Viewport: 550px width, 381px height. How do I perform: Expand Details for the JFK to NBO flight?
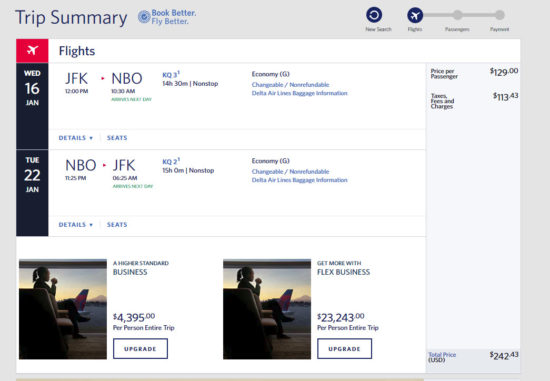[76, 138]
